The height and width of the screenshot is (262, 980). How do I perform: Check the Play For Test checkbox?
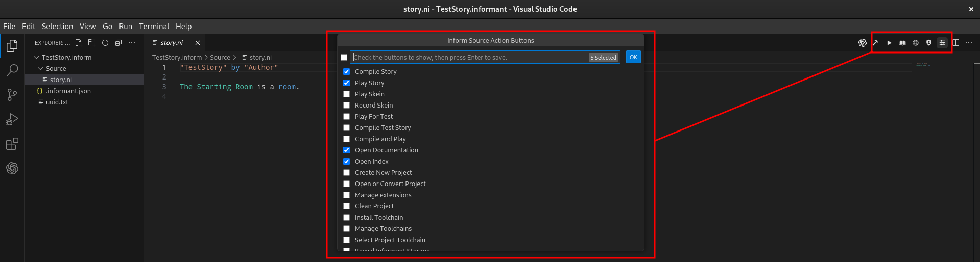point(346,117)
